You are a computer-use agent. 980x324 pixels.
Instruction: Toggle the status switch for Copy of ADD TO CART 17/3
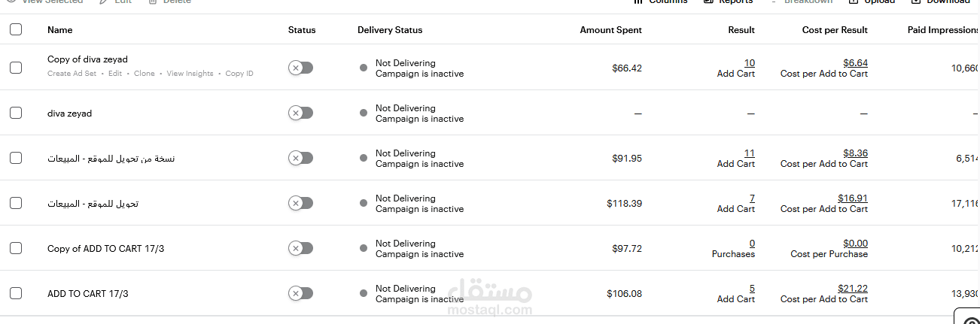point(300,248)
